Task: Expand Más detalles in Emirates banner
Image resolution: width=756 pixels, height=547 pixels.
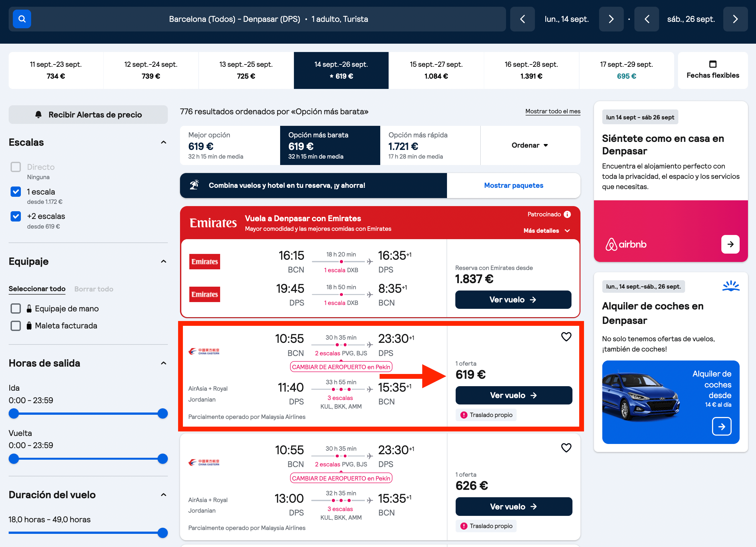Action: 547,230
